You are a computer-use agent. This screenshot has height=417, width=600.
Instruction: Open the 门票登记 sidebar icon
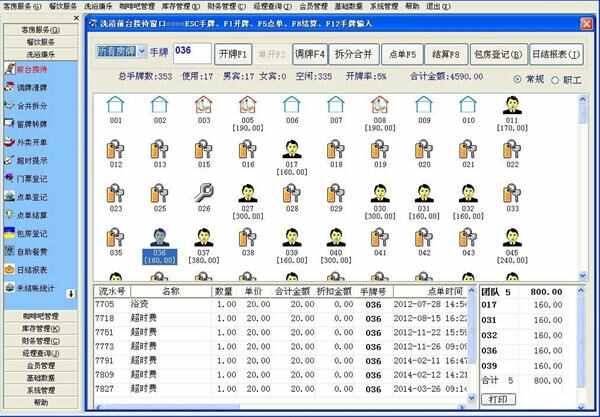10,178
